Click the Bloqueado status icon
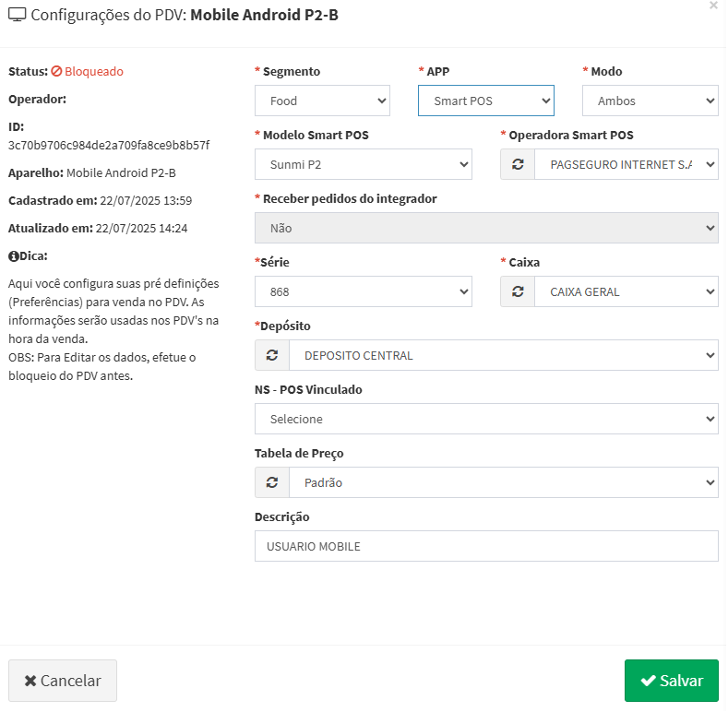The width and height of the screenshot is (728, 712). (56, 71)
